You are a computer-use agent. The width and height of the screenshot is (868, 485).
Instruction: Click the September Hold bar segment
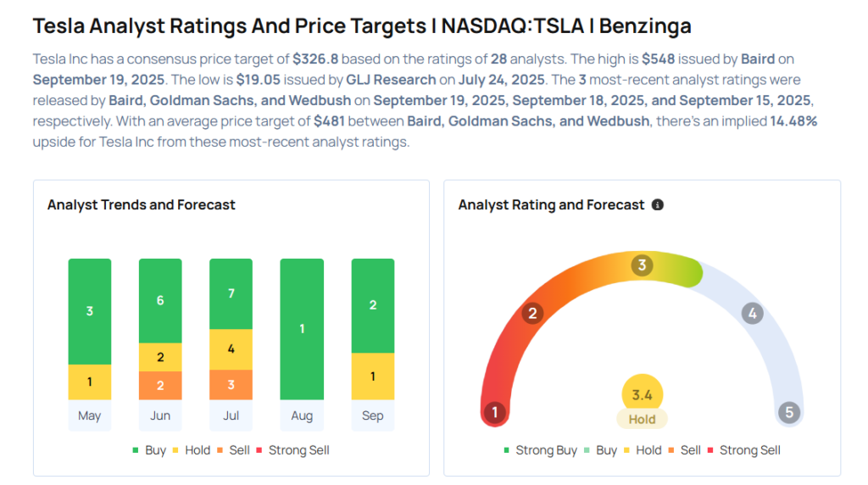(x=372, y=376)
